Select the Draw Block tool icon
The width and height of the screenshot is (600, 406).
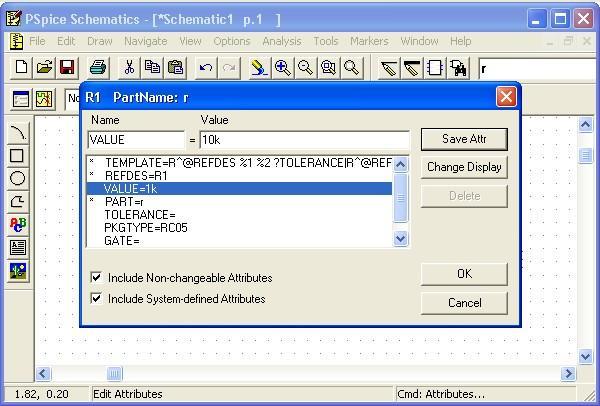pyautogui.click(x=435, y=68)
